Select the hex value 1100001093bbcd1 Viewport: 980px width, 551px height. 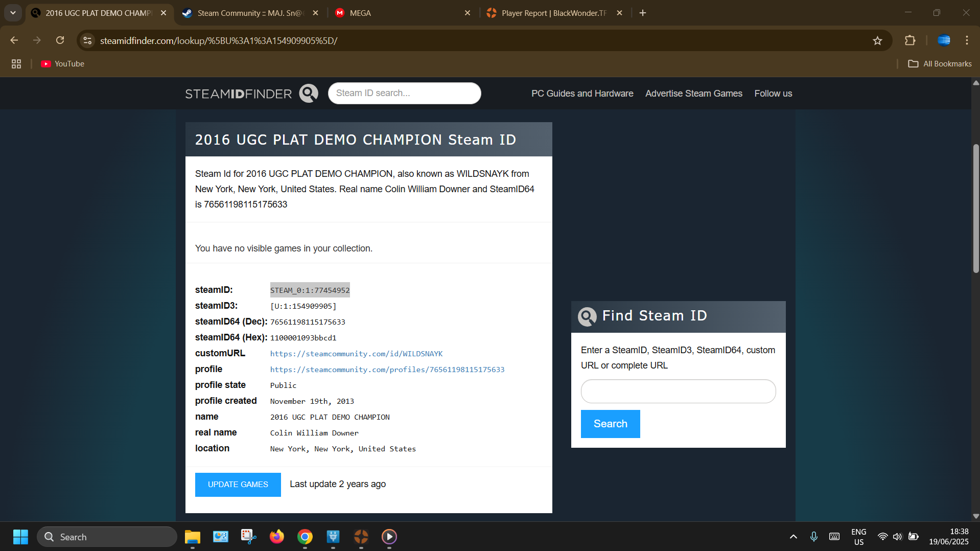pos(303,338)
